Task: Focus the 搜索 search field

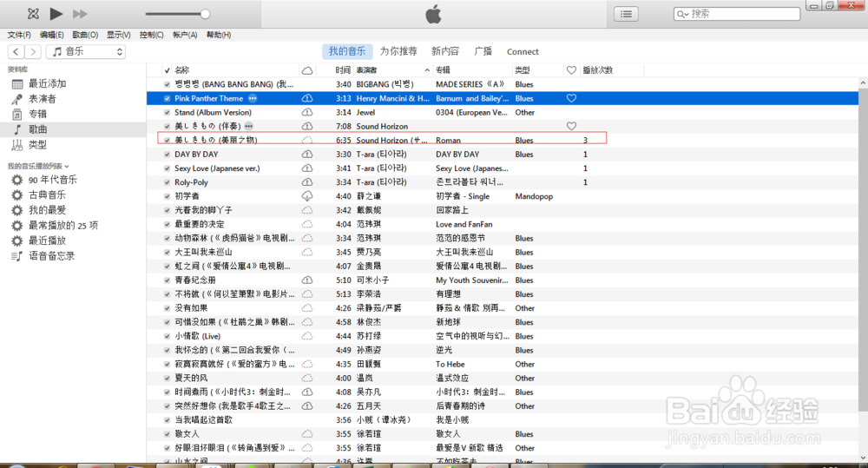Action: pyautogui.click(x=737, y=14)
